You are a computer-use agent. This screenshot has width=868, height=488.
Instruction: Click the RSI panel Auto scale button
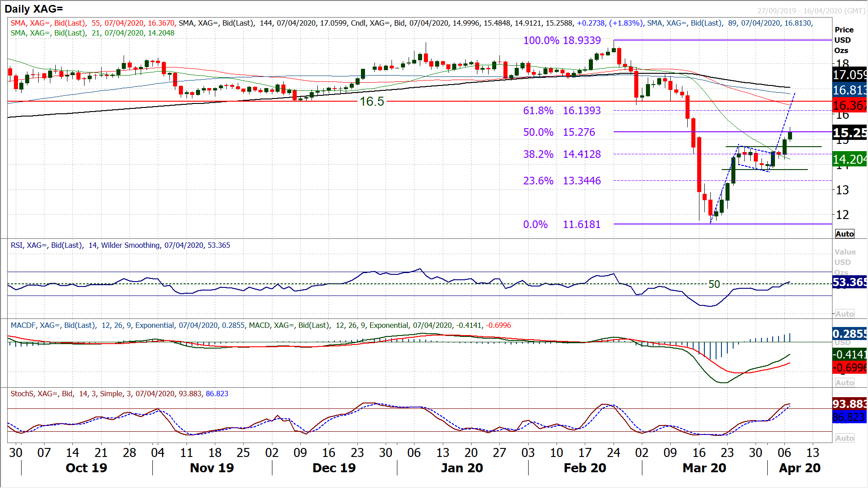point(845,314)
